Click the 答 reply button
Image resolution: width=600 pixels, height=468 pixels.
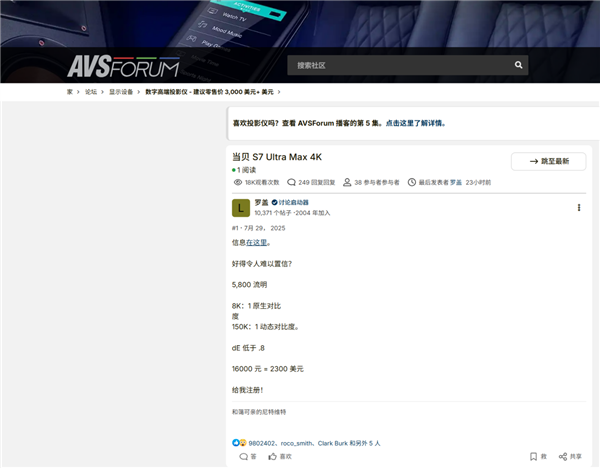click(248, 457)
